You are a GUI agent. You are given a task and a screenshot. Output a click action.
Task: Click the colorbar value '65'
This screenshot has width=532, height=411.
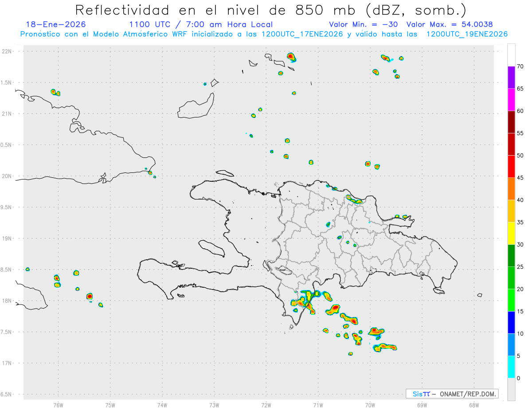520,89
